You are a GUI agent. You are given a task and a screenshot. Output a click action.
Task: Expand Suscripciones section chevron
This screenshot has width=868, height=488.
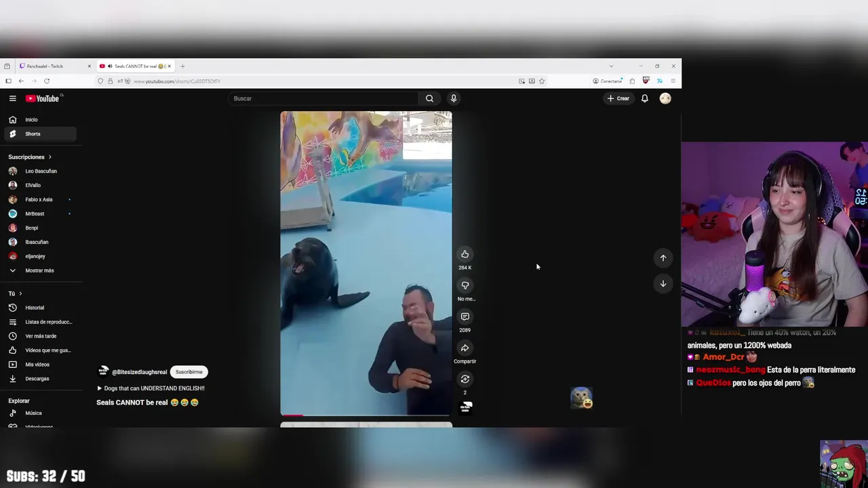[50, 157]
